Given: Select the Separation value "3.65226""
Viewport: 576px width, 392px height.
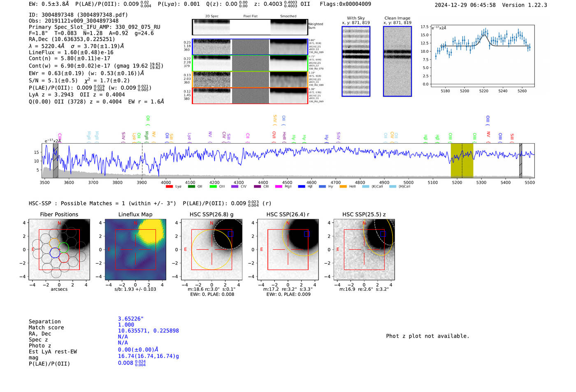Looking at the screenshot, I should [x=131, y=319].
